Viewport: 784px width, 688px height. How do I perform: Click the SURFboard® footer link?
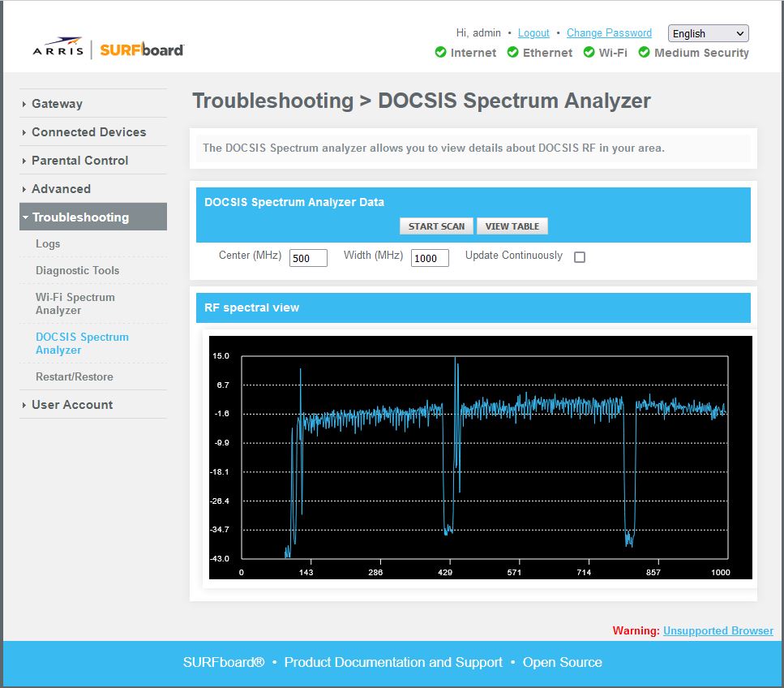[224, 662]
